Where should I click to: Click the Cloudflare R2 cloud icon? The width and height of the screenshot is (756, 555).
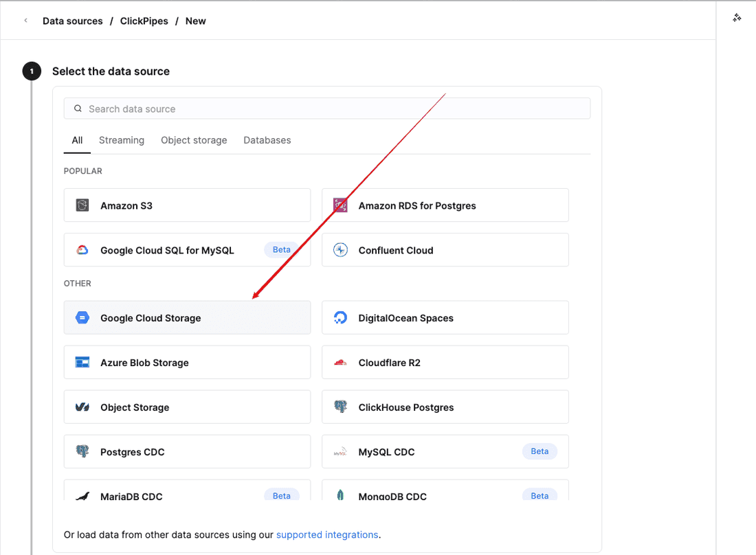pos(340,362)
